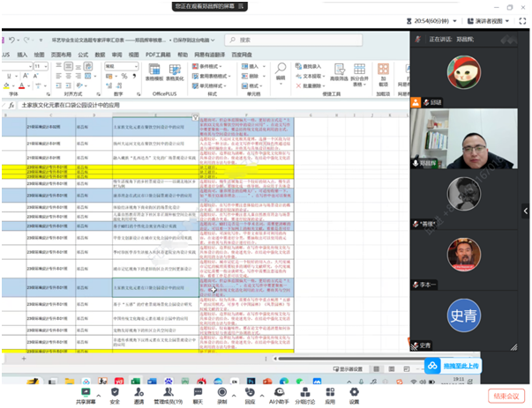Open the 安全 security shield icon
This screenshot has width=532, height=408.
tap(115, 396)
